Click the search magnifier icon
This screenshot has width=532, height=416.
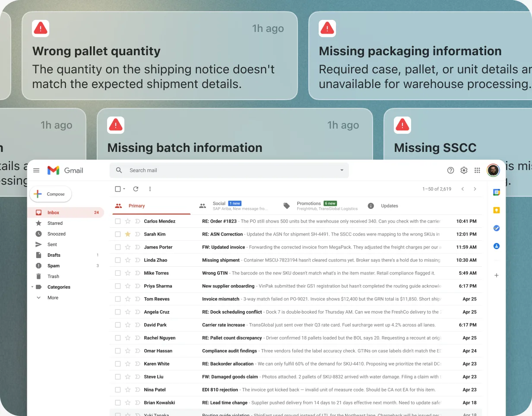[119, 170]
